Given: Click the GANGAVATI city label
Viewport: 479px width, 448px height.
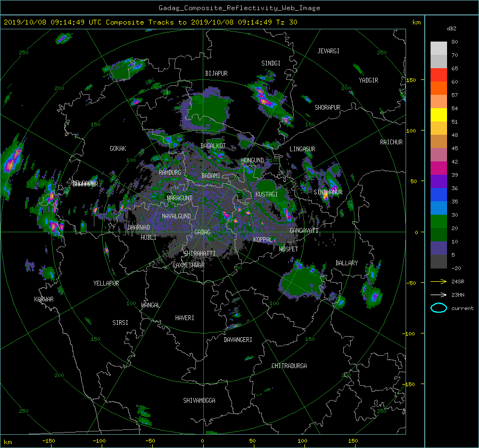Looking at the screenshot, I should [304, 231].
